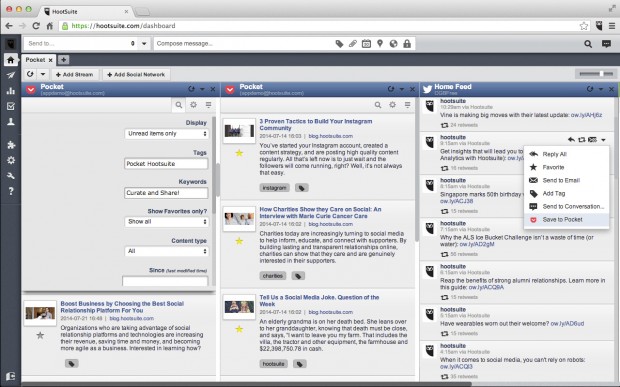Click the search magnifier in first Pocket stream
The image size is (620, 387).
point(179,105)
